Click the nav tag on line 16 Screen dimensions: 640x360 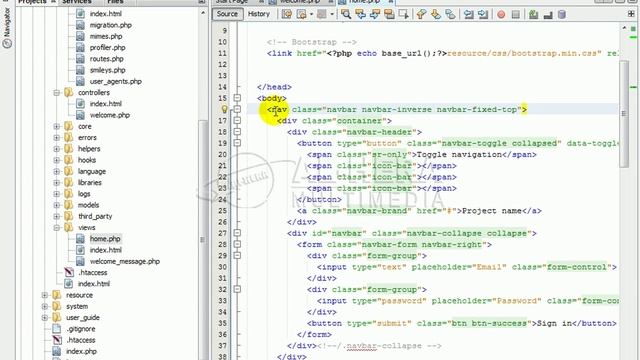pyautogui.click(x=280, y=109)
